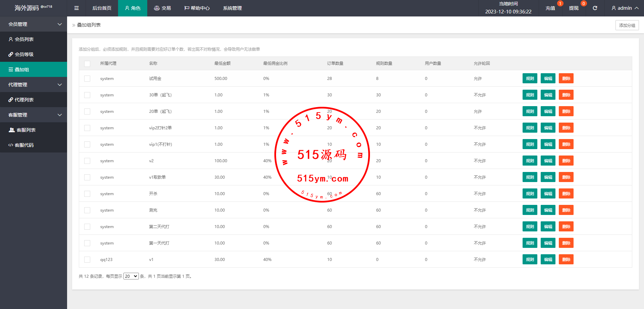This screenshot has width=644, height=309.
Task: Click 删除 for the 开杀 row
Action: coord(566,194)
